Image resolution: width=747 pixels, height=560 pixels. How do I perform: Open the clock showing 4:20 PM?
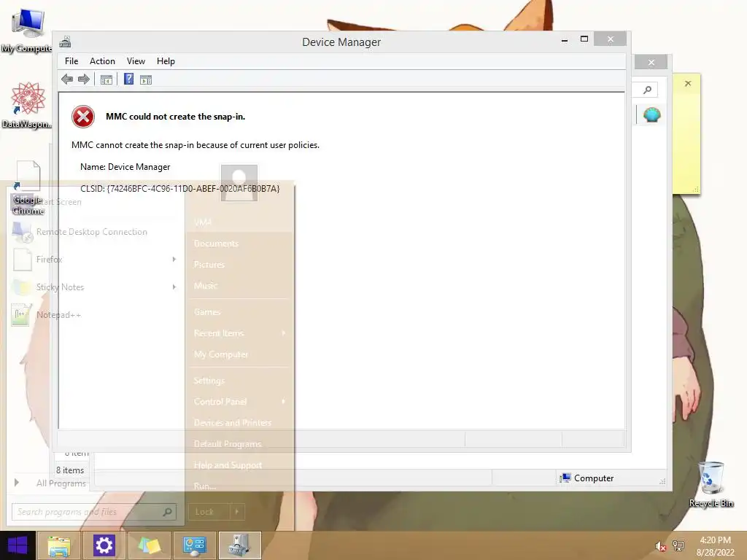click(x=715, y=546)
